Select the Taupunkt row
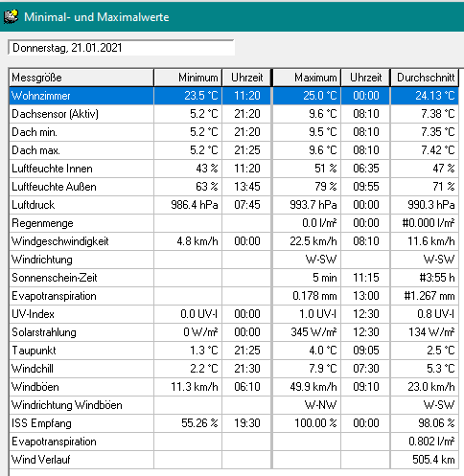This screenshot has width=464, height=476. pyautogui.click(x=234, y=351)
